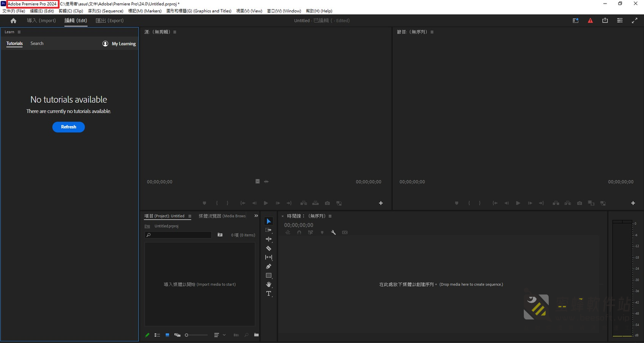Open the What's New notification icon

(576, 21)
